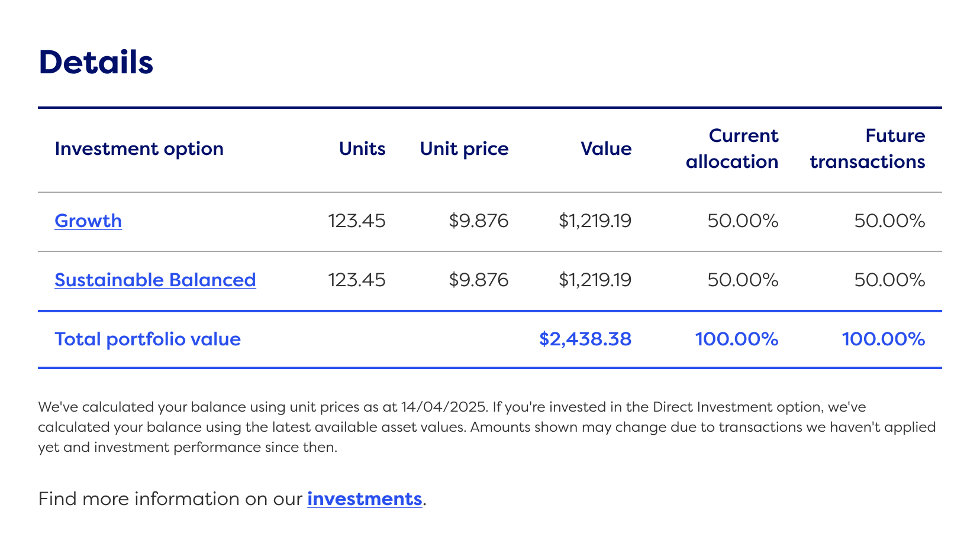The width and height of the screenshot is (980, 550).
Task: Select the Future transactions column header
Action: coord(867,148)
